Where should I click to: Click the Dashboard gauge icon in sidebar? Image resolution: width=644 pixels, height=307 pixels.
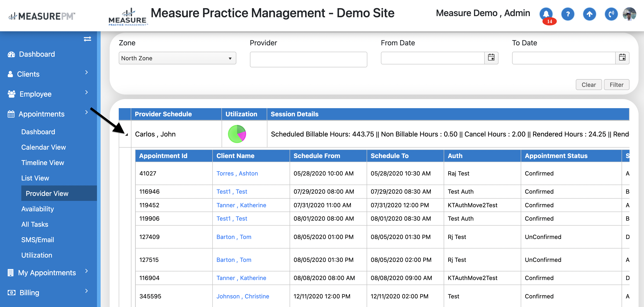[11, 54]
